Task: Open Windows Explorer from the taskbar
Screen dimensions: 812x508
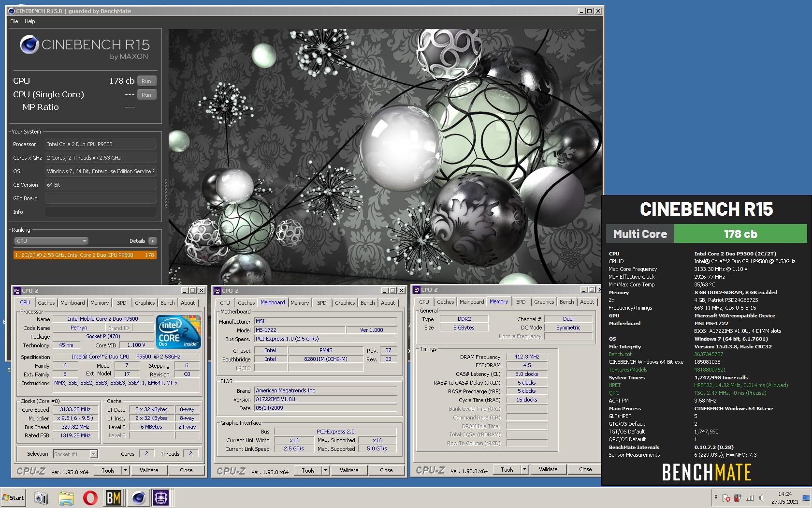Action: click(x=66, y=497)
